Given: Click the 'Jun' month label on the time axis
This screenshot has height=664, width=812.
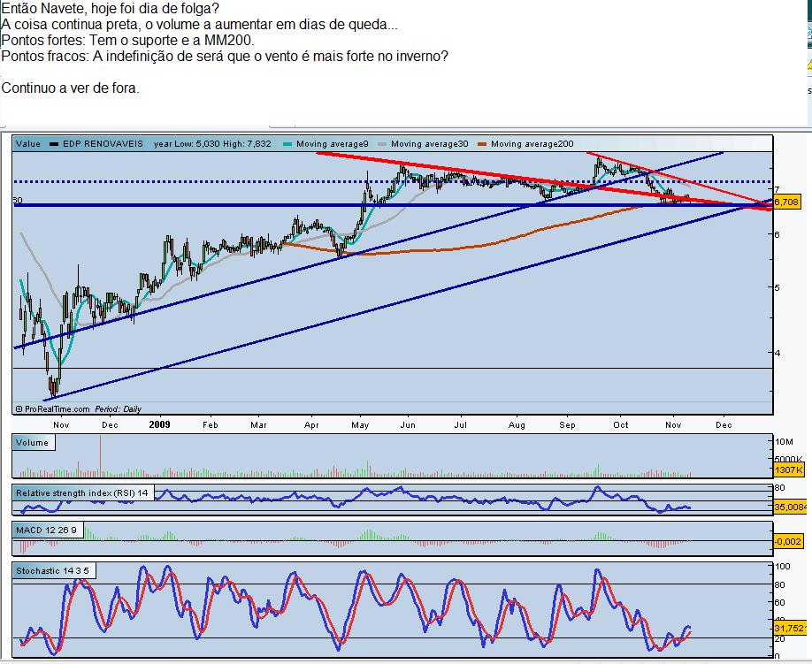Looking at the screenshot, I should [x=408, y=425].
